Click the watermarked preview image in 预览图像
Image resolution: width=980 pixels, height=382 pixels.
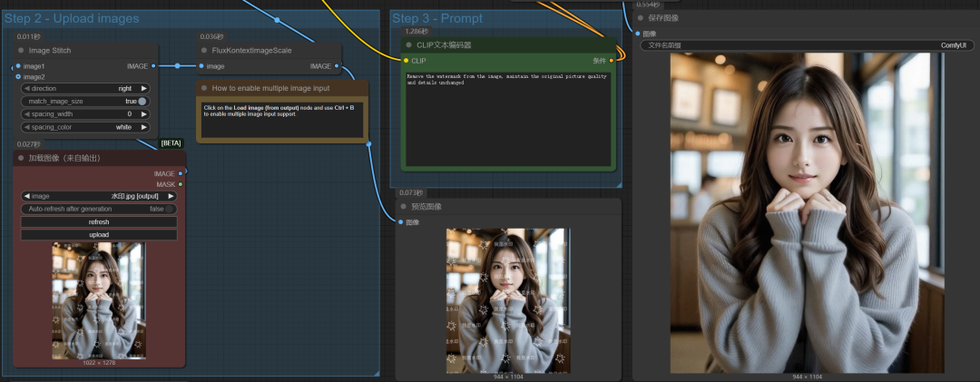pos(508,300)
